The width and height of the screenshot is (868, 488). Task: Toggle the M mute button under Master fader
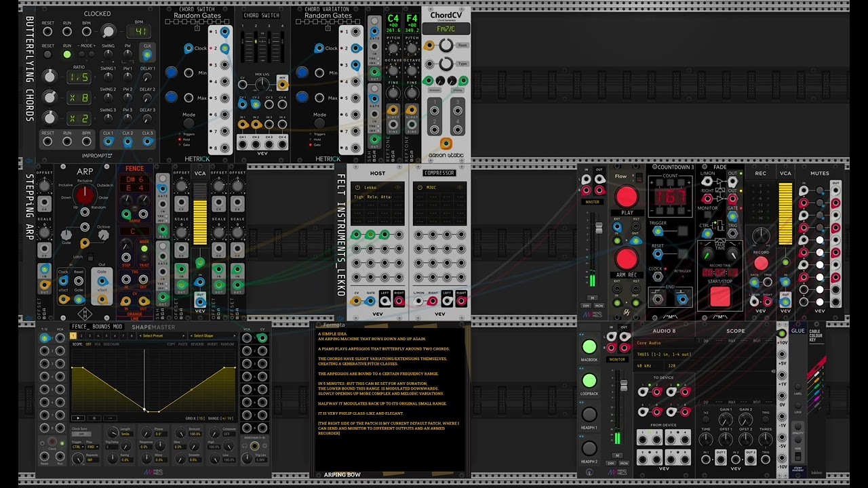592,298
